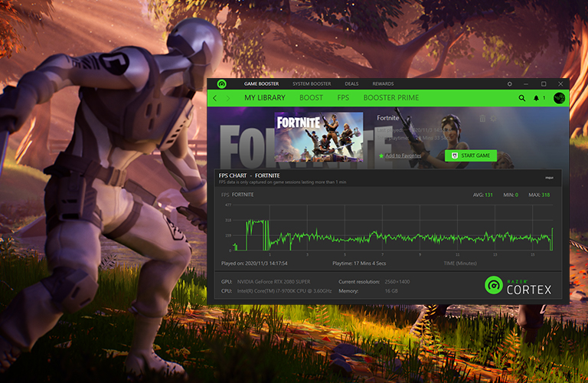Close the Razer Cortex window
Image resolution: width=588 pixels, height=383 pixels.
560,84
